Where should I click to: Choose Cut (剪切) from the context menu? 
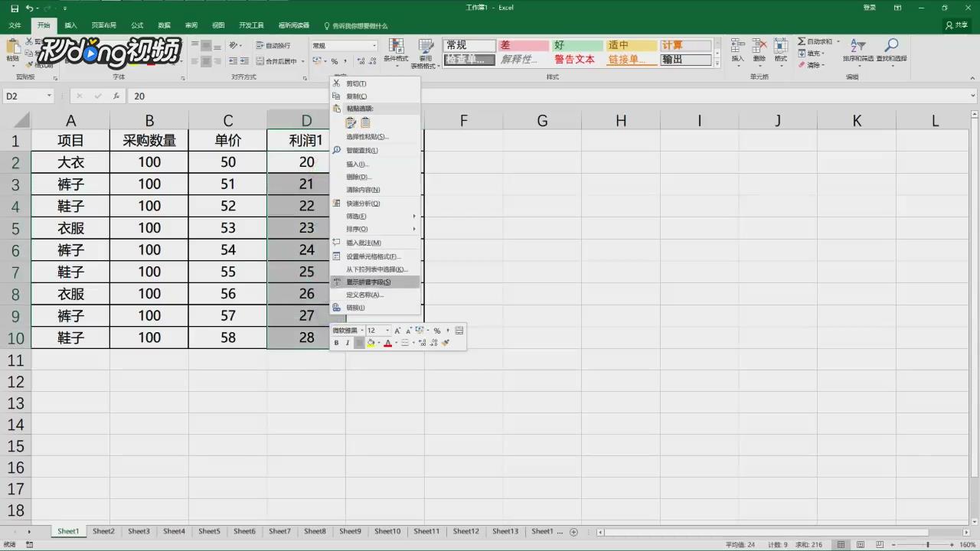[x=375, y=83]
